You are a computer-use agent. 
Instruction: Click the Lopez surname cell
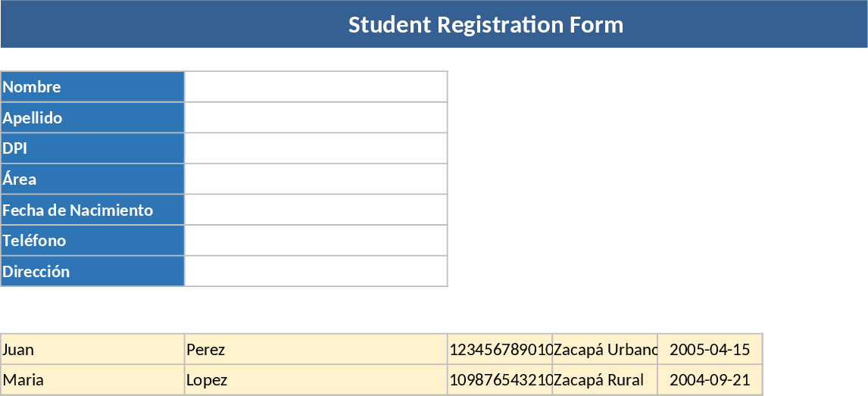[316, 379]
